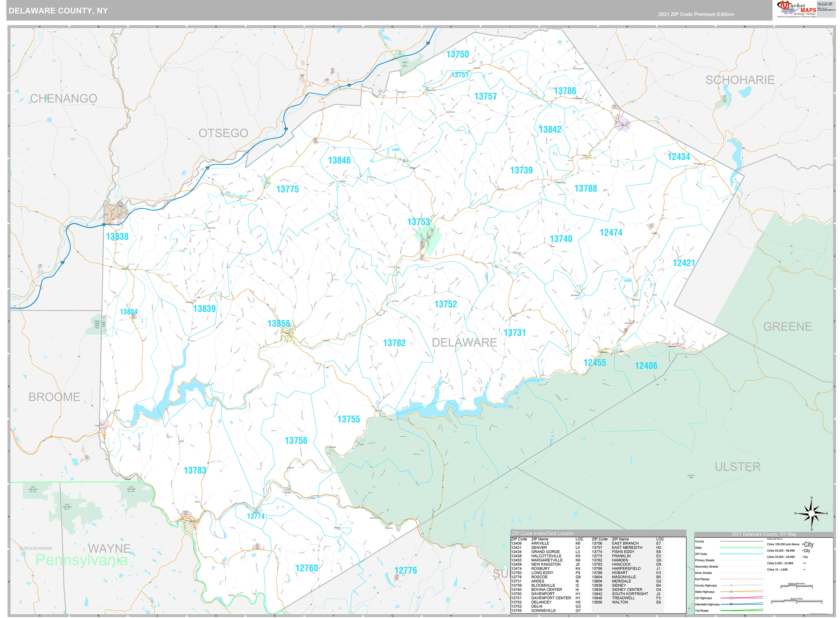Click the BROOME county label
The width and height of the screenshot is (840, 618).
[54, 397]
